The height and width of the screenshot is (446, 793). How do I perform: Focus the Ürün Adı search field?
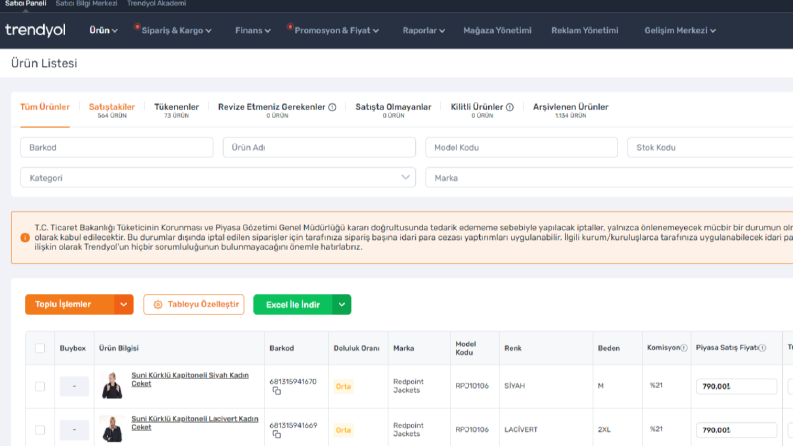click(x=319, y=147)
